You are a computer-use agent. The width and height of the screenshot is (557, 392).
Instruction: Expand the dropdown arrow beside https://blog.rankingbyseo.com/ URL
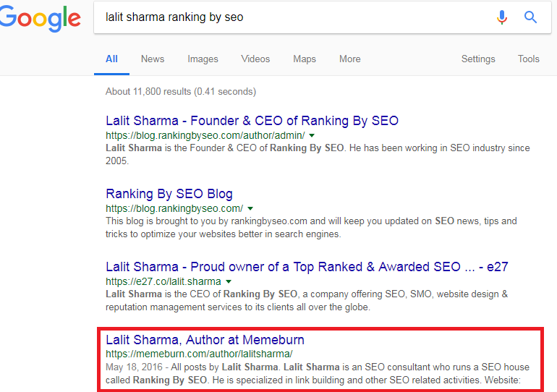pos(250,208)
